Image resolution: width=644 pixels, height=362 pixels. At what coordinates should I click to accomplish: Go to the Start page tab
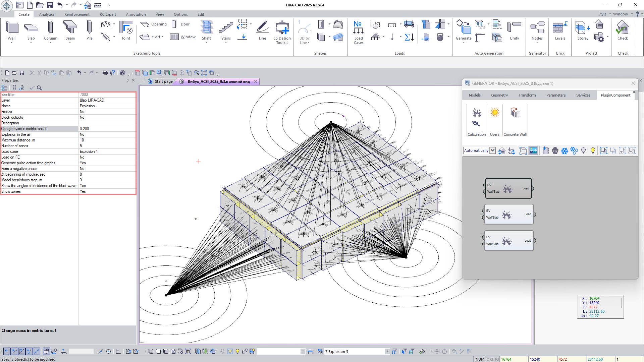[x=161, y=81]
